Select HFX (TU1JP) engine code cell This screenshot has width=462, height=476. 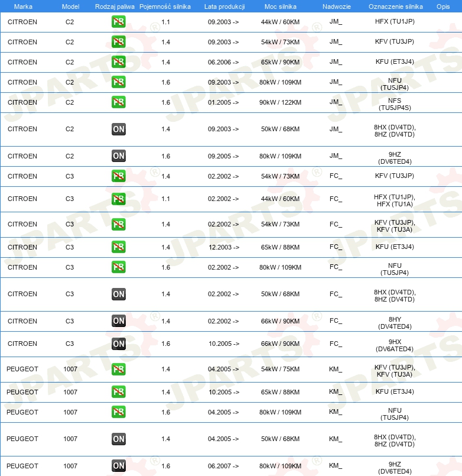(395, 21)
